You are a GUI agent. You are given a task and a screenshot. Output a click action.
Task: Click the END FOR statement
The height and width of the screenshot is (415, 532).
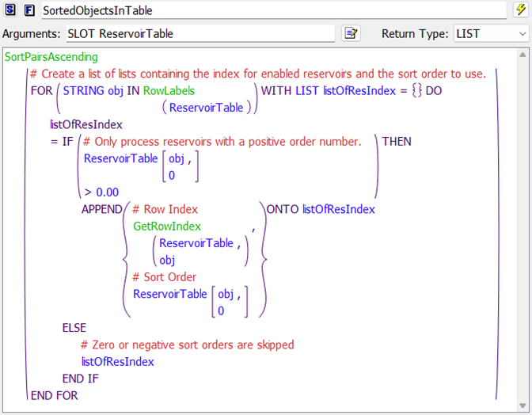(55, 395)
